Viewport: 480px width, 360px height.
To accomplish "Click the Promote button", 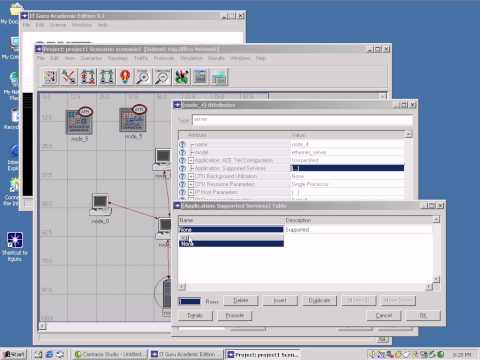I will pos(235,315).
